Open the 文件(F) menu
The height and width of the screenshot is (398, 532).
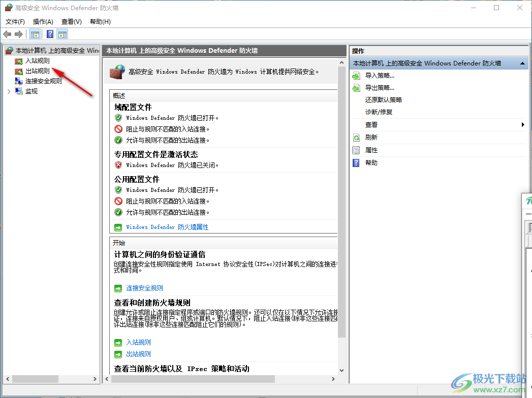tap(15, 22)
